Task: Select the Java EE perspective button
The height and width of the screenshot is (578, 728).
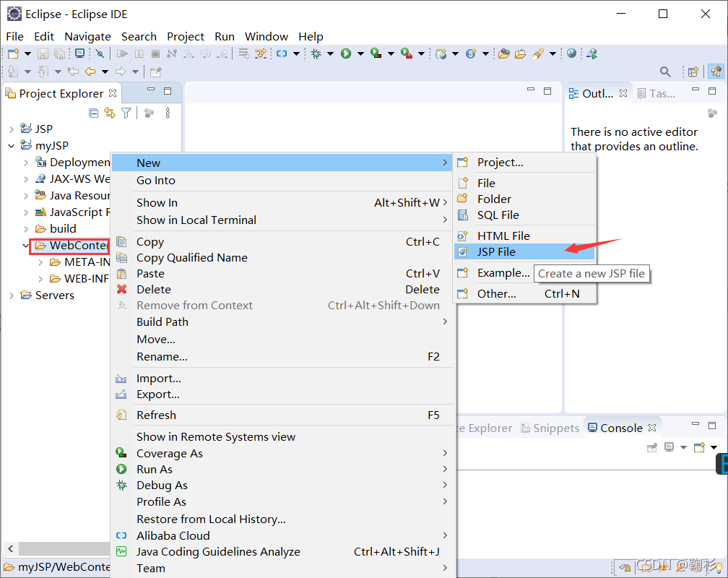Action: coord(716,72)
